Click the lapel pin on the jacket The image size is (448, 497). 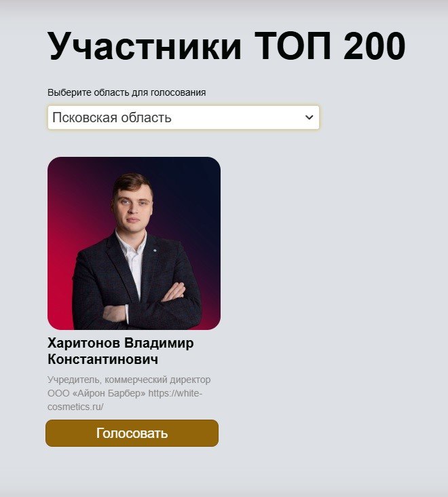155,251
